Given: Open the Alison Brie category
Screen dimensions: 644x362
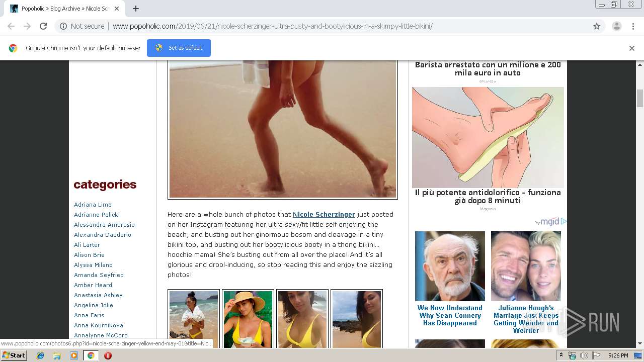Looking at the screenshot, I should (90, 255).
